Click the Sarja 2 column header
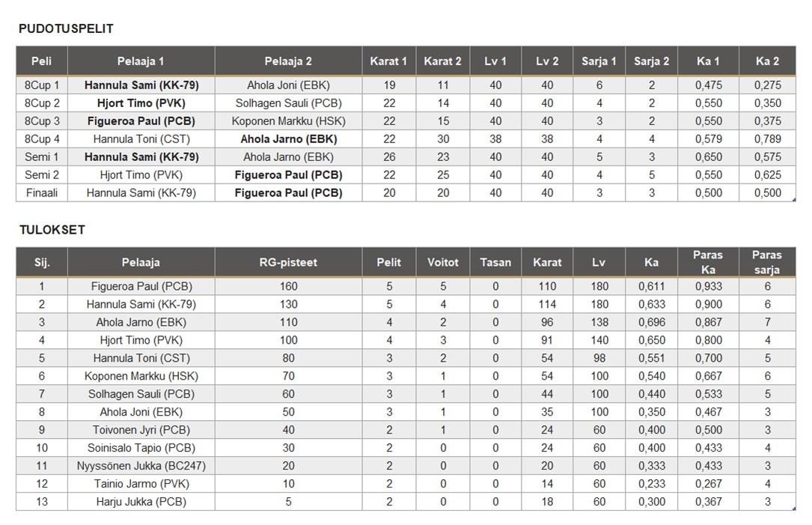812x525 pixels. click(651, 61)
